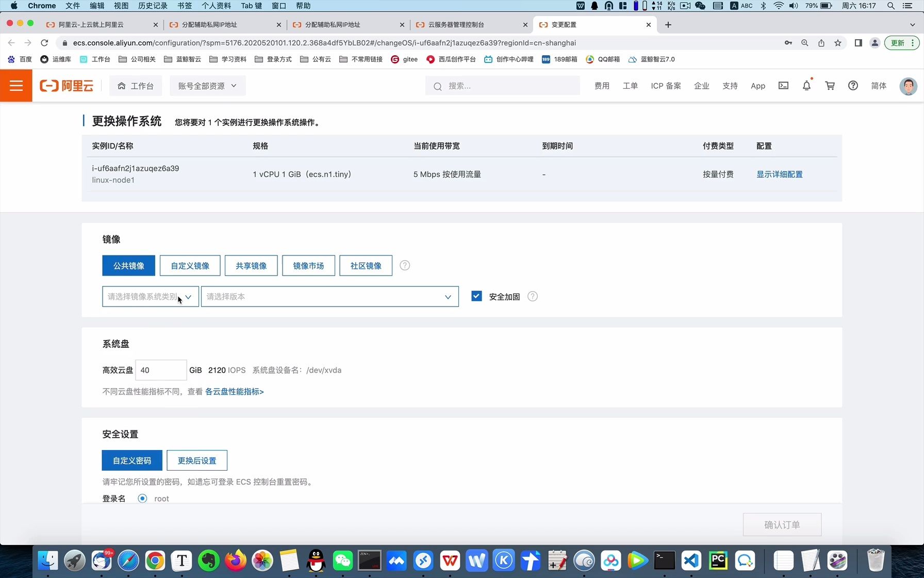Click the user avatar
The image size is (924, 578).
tap(908, 86)
